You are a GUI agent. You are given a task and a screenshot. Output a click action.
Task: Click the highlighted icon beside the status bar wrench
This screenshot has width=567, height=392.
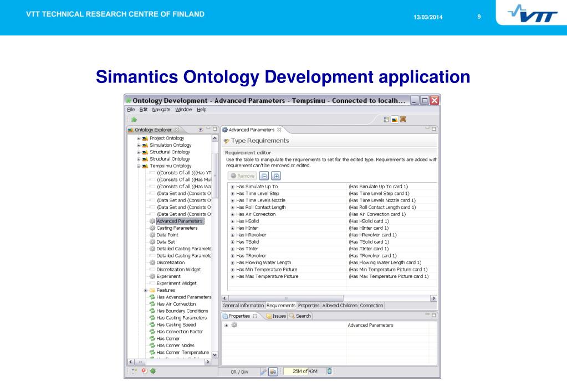tap(273, 372)
